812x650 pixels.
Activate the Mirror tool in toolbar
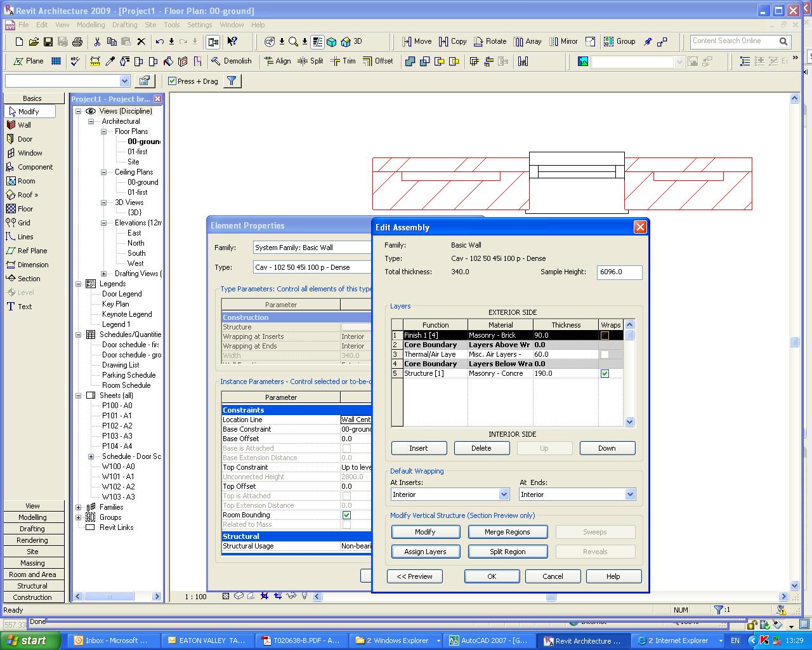(563, 41)
